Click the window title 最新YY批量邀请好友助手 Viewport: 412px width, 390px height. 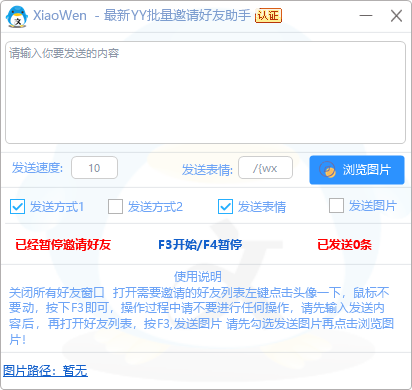pyautogui.click(x=177, y=15)
